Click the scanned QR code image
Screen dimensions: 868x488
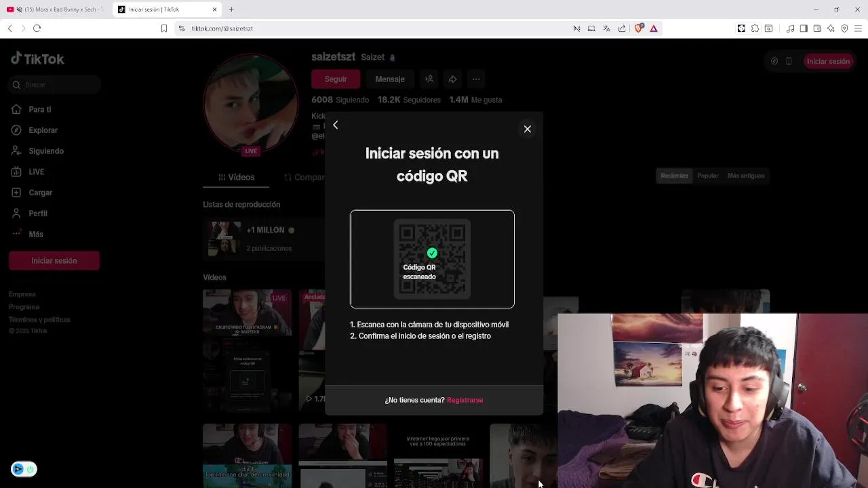tap(432, 259)
